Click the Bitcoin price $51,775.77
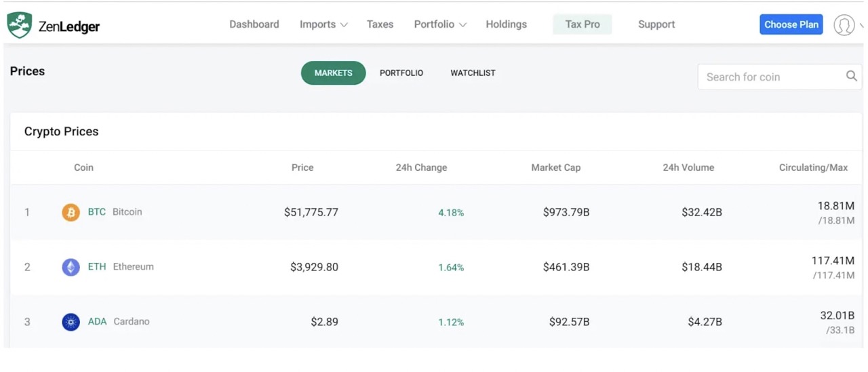The image size is (868, 372). point(311,213)
